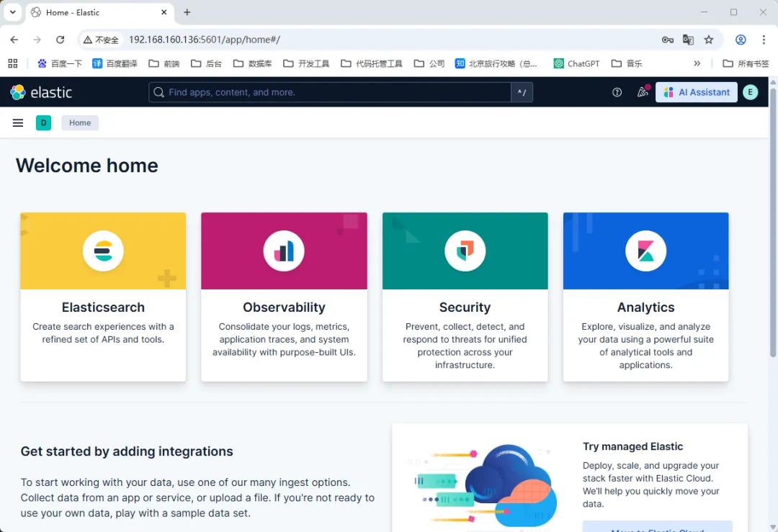Click the Try managed Elastic heading
Screen dimensions: 778x532
(632, 446)
